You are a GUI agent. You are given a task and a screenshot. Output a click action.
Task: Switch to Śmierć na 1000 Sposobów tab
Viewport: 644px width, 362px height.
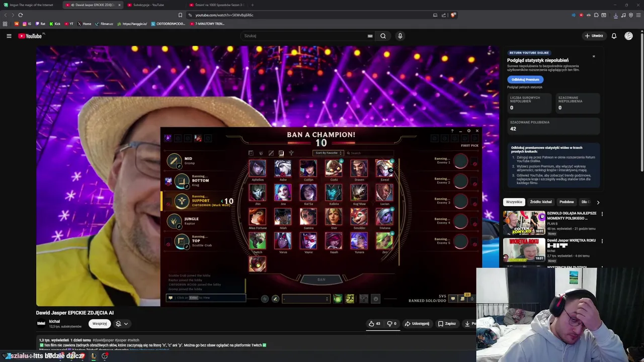point(216,5)
